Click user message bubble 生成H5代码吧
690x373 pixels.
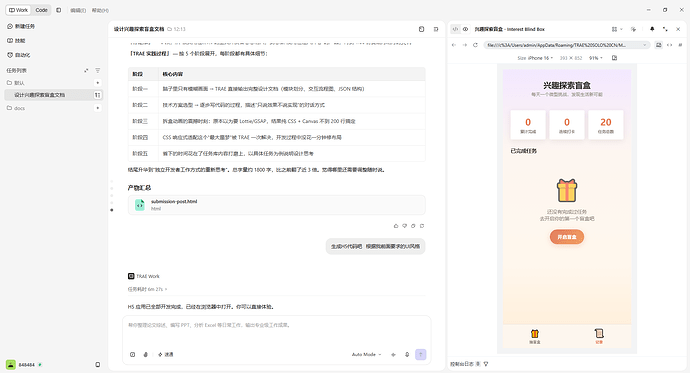click(375, 246)
